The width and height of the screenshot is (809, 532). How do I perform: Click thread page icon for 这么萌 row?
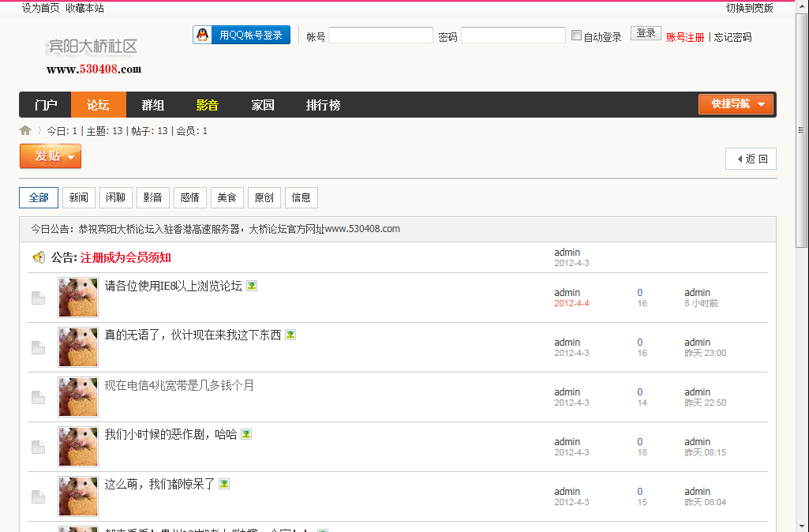tap(38, 497)
